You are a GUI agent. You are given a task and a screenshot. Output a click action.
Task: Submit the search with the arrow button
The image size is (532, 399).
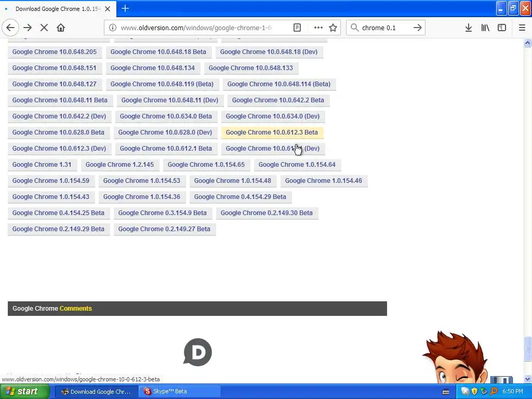coord(417,28)
